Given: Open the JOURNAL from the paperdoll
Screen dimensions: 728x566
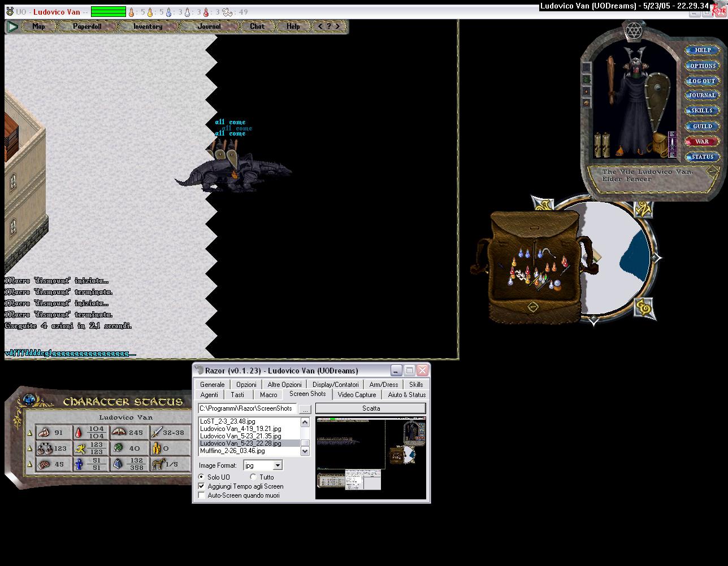Looking at the screenshot, I should click(x=703, y=95).
